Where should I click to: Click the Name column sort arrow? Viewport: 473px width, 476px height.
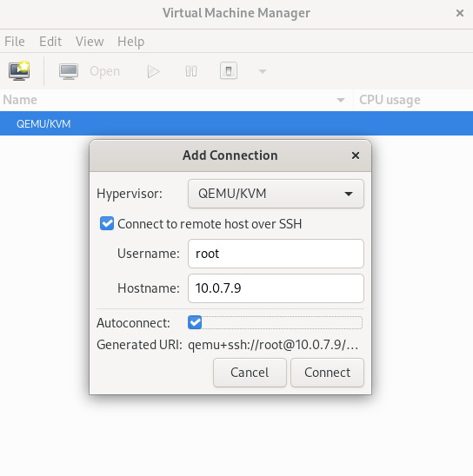[x=341, y=100]
